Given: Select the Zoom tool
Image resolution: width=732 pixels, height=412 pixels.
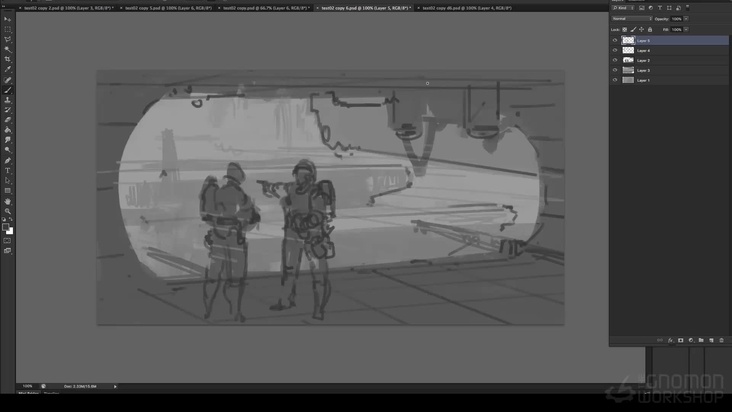Looking at the screenshot, I should pos(7,211).
